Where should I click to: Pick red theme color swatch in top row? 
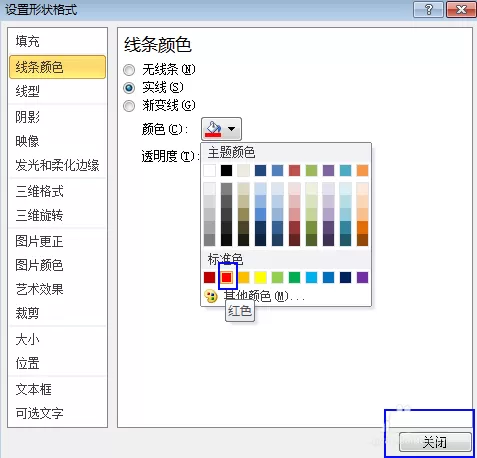[x=294, y=170]
